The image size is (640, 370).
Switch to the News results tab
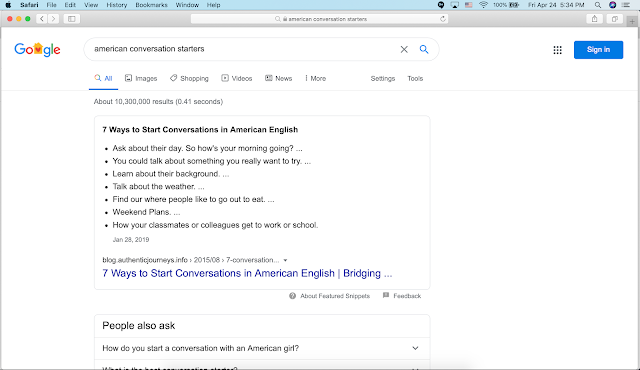coord(278,78)
